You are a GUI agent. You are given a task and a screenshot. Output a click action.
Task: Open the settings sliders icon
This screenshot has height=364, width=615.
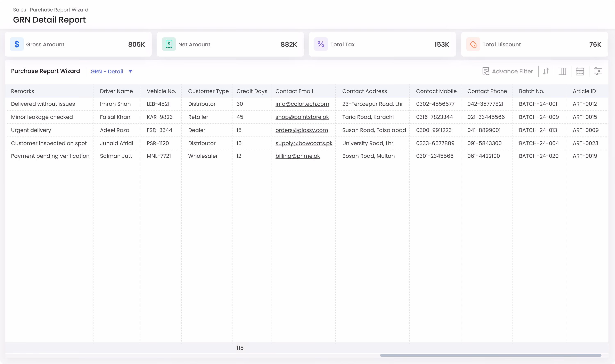click(x=598, y=71)
